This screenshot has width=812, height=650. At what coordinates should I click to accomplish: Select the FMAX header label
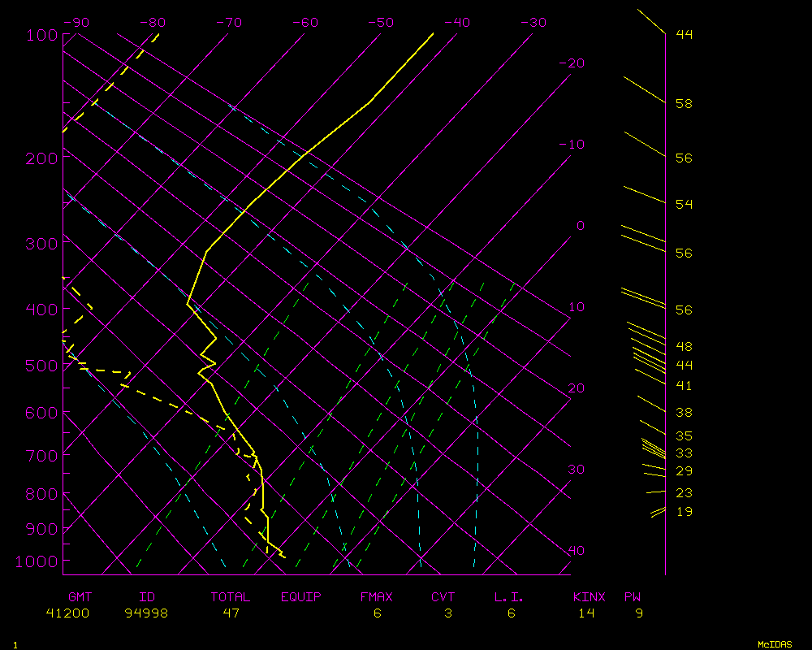[x=376, y=597]
